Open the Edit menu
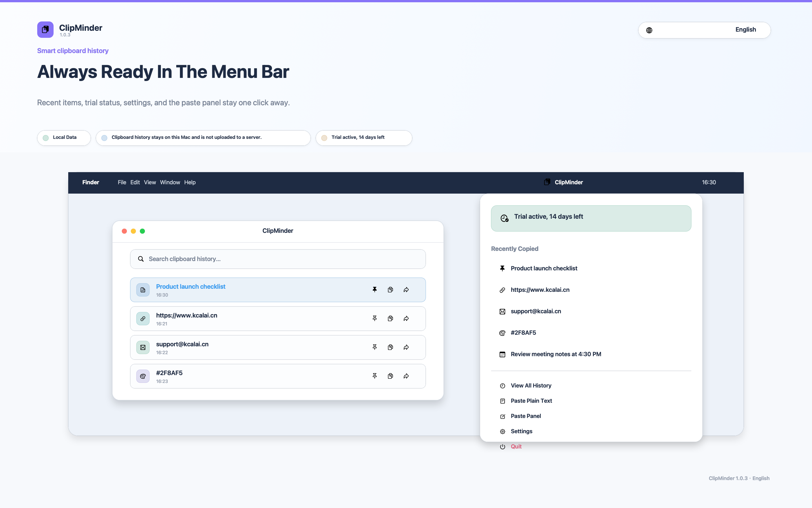 [x=135, y=182]
